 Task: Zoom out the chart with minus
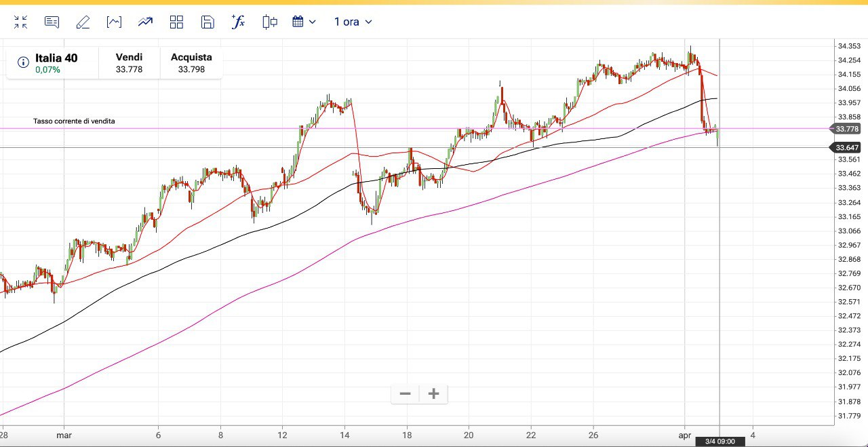click(405, 394)
